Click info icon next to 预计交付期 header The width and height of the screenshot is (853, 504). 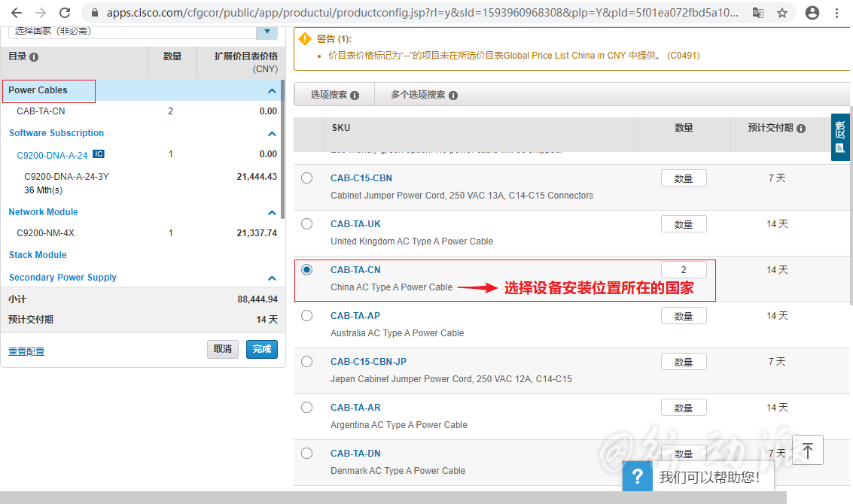click(x=801, y=129)
